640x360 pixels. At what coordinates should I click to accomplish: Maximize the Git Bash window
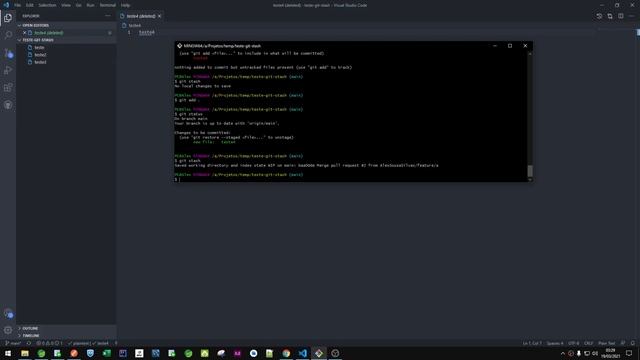510,46
